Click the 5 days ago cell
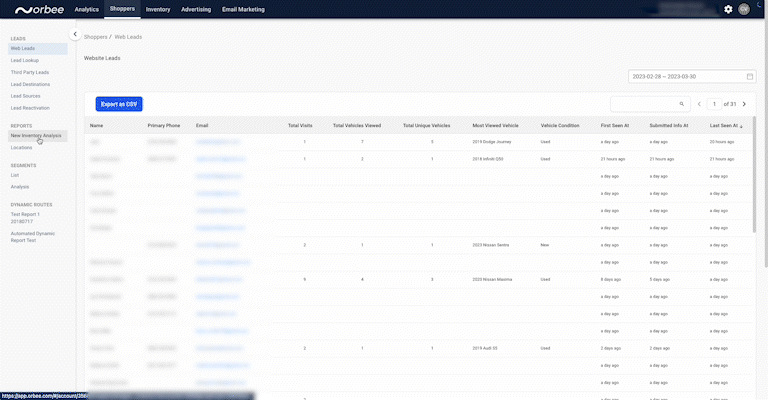 tap(659, 280)
